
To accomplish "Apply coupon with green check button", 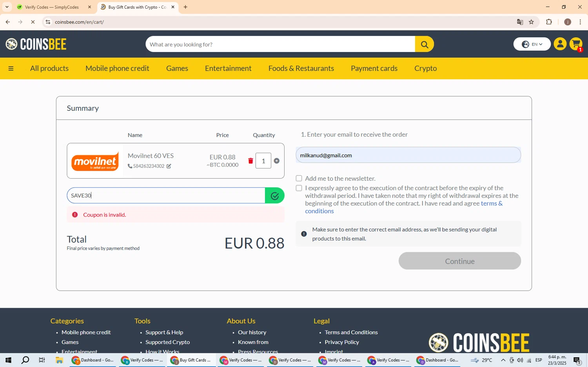I will (x=275, y=195).
